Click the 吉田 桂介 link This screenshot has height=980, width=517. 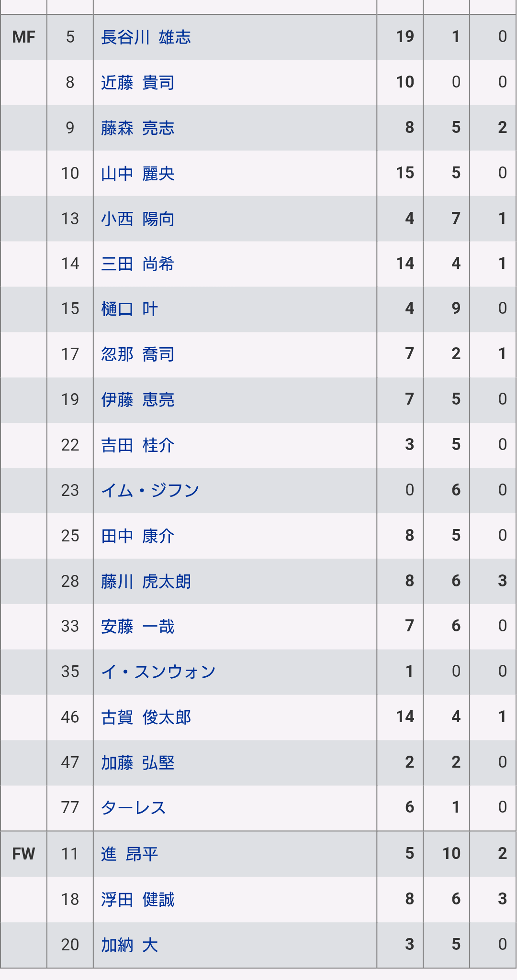(138, 445)
